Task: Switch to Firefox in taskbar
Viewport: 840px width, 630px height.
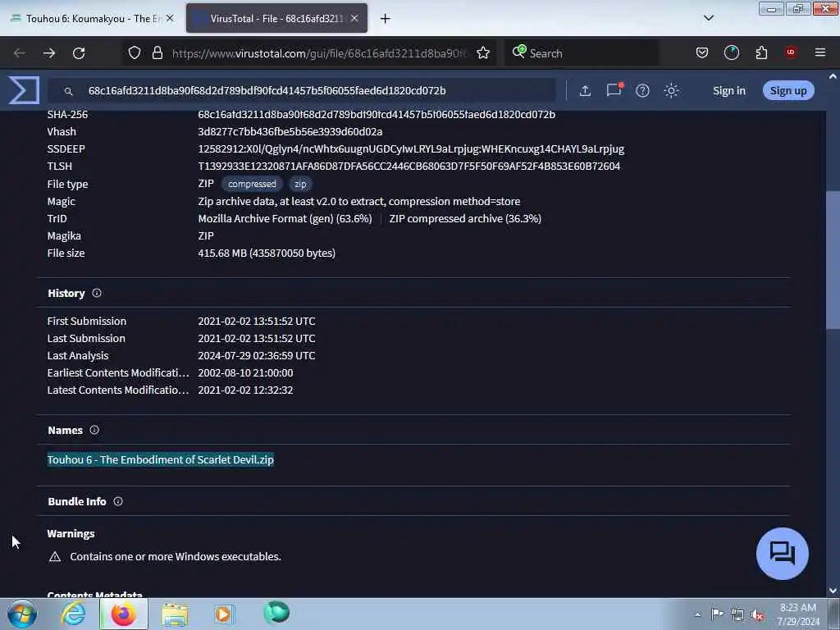Action: tap(124, 614)
